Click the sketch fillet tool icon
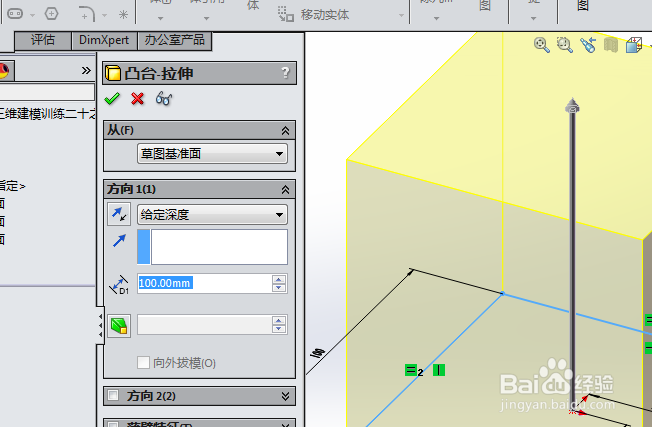The width and height of the screenshot is (652, 427). point(87,14)
